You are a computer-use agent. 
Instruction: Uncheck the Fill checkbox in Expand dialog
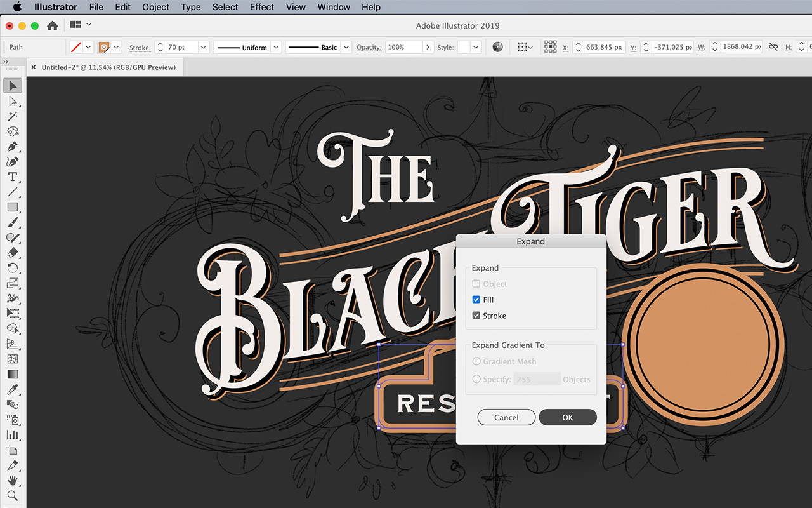(476, 300)
